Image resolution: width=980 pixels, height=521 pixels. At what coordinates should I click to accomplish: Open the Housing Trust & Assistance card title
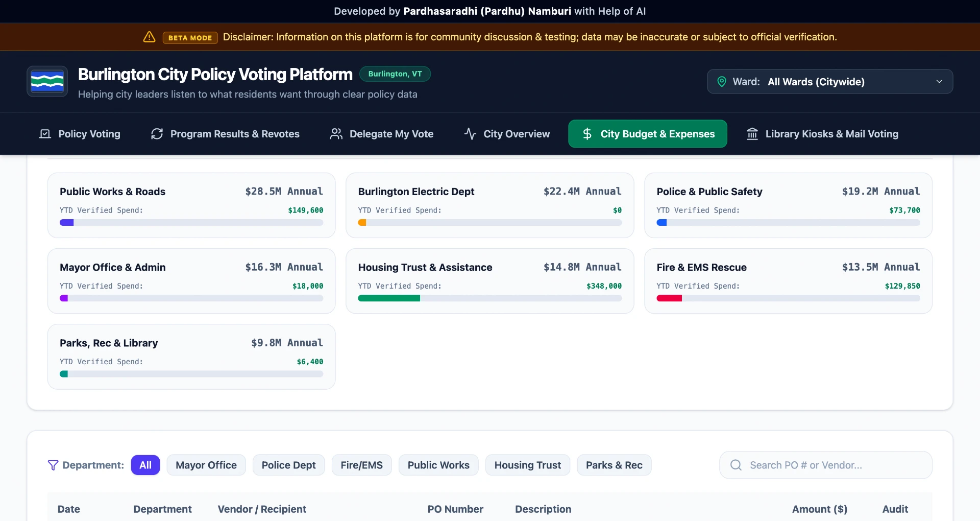coord(425,267)
